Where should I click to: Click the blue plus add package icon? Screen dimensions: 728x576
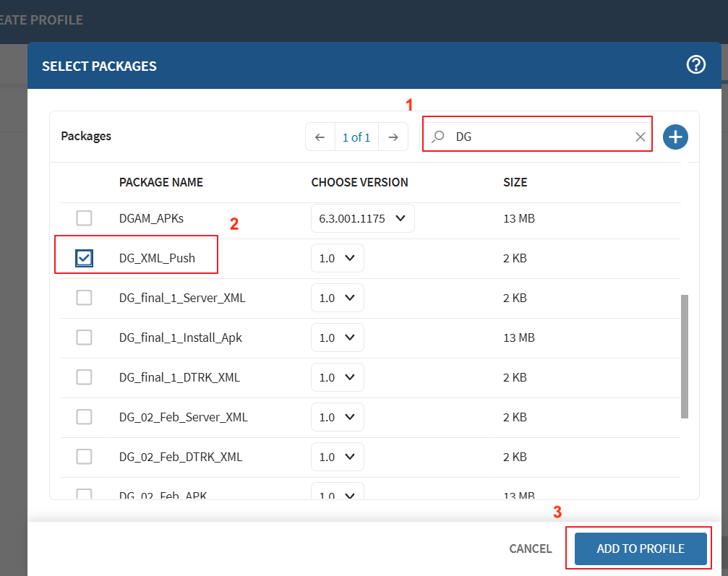click(x=675, y=137)
